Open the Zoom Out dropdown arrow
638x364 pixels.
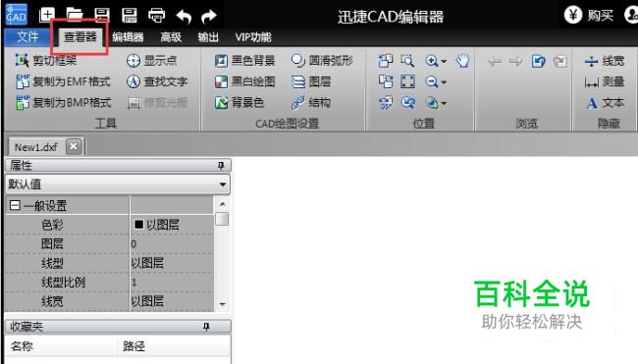point(444,82)
